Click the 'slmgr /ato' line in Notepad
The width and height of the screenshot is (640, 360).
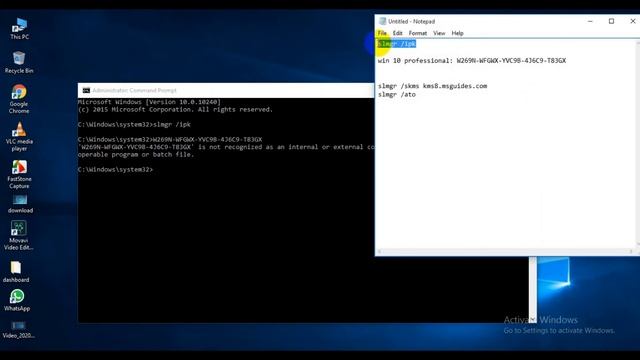click(397, 94)
